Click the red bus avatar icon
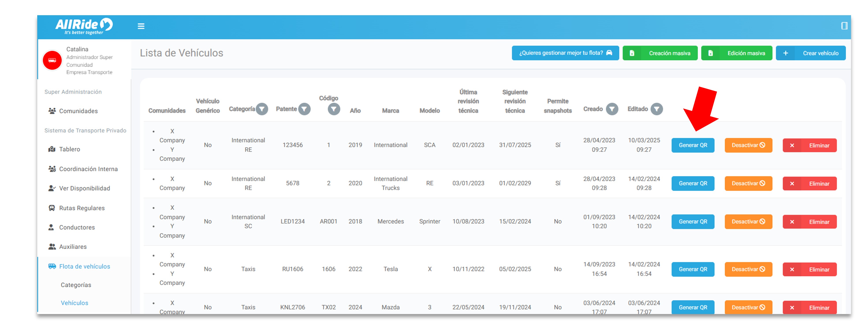 [x=52, y=61]
